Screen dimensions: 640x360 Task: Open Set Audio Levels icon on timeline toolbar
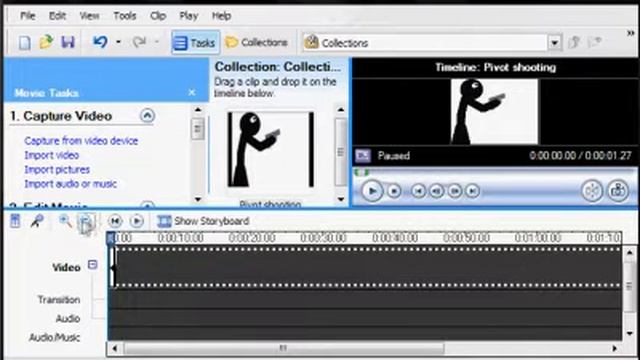tap(15, 221)
